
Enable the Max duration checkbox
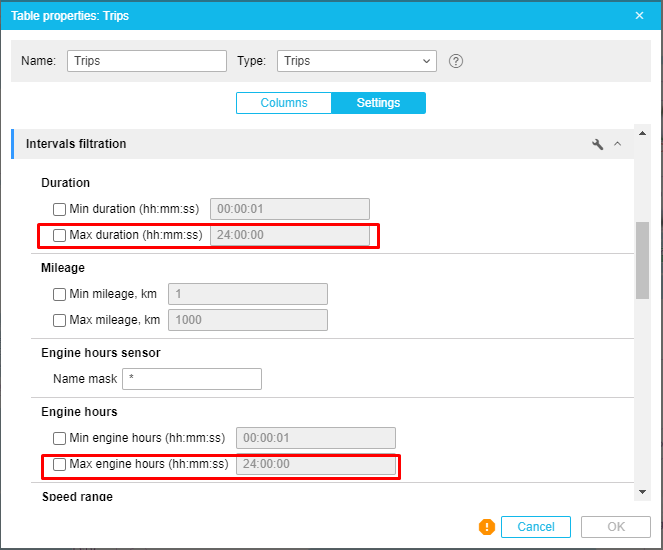(59, 236)
